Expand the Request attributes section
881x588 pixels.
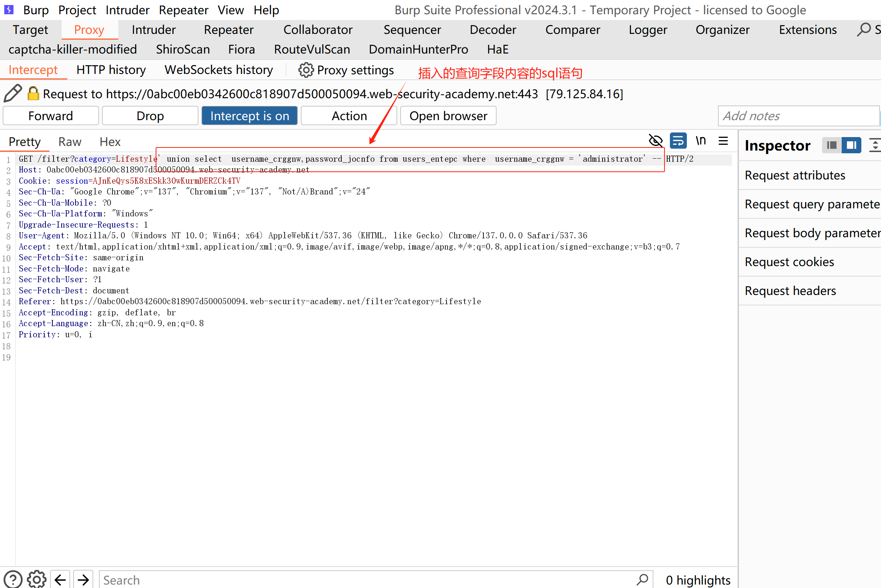click(x=795, y=175)
